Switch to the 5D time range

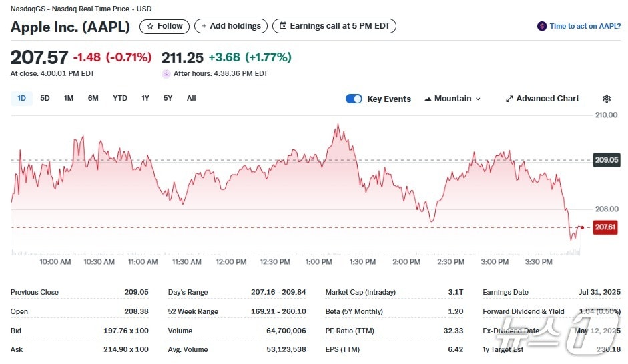45,99
